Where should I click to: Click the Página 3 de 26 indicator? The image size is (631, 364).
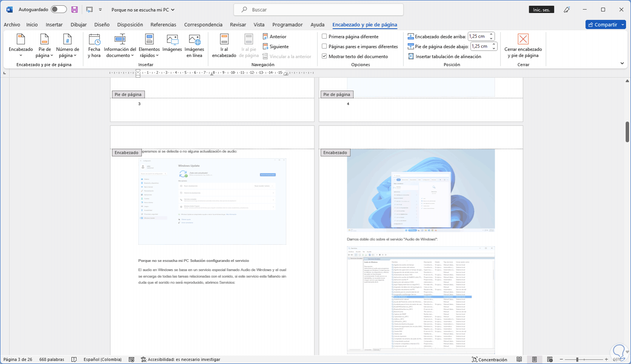click(18, 359)
